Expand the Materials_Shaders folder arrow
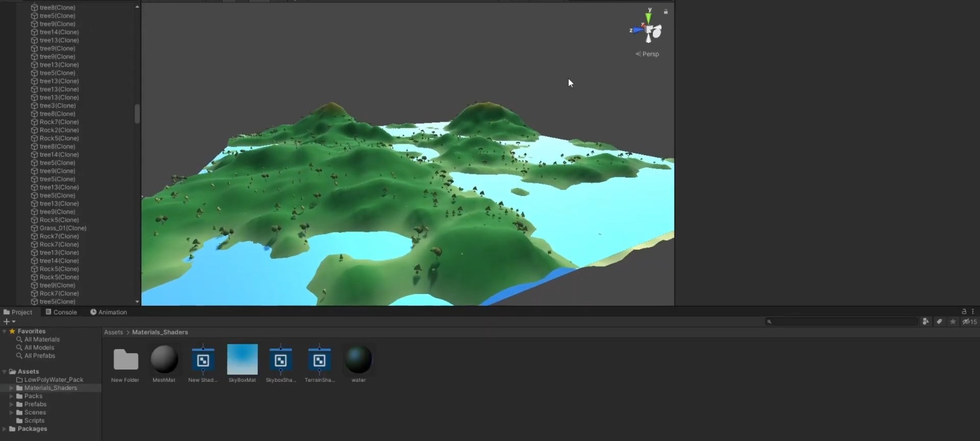The height and width of the screenshot is (441, 980). click(x=11, y=388)
